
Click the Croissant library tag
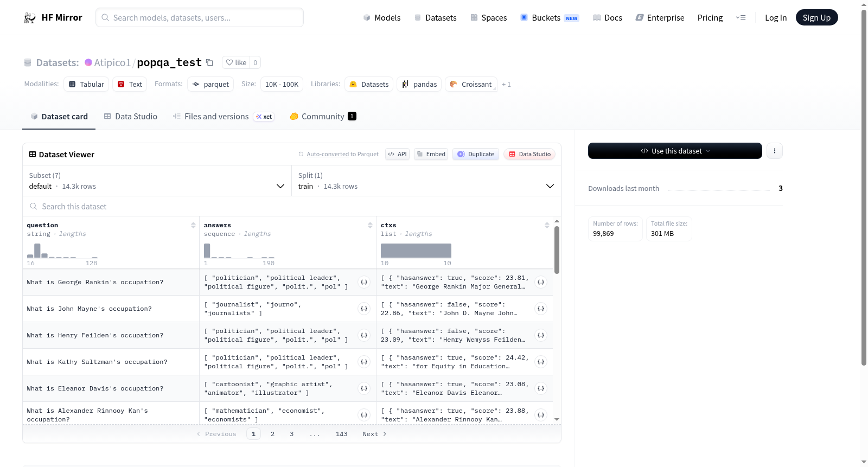click(471, 84)
